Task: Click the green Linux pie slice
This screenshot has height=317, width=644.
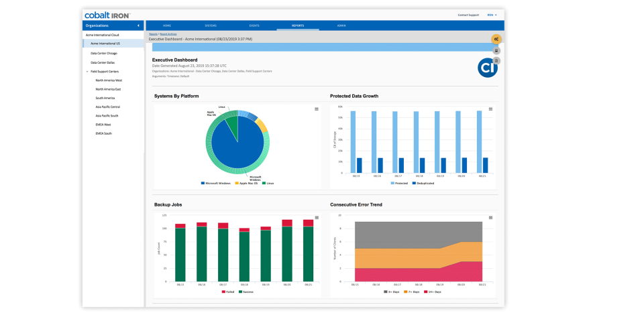Action: pos(233,126)
